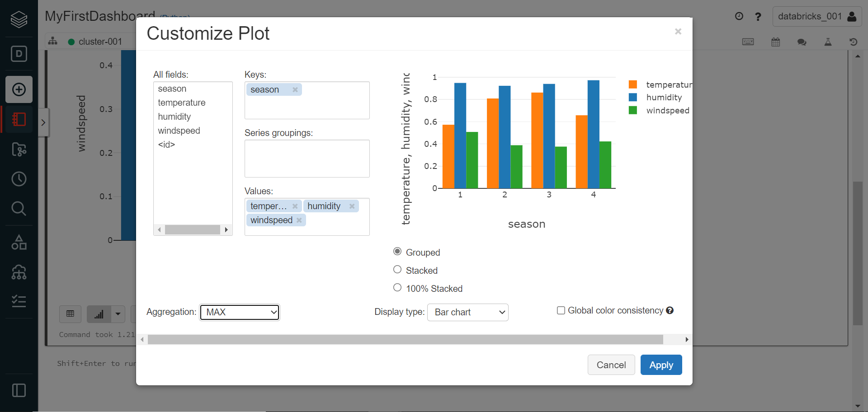Enable Global color consistency checkbox
Screen dimensions: 868x412
pos(561,310)
